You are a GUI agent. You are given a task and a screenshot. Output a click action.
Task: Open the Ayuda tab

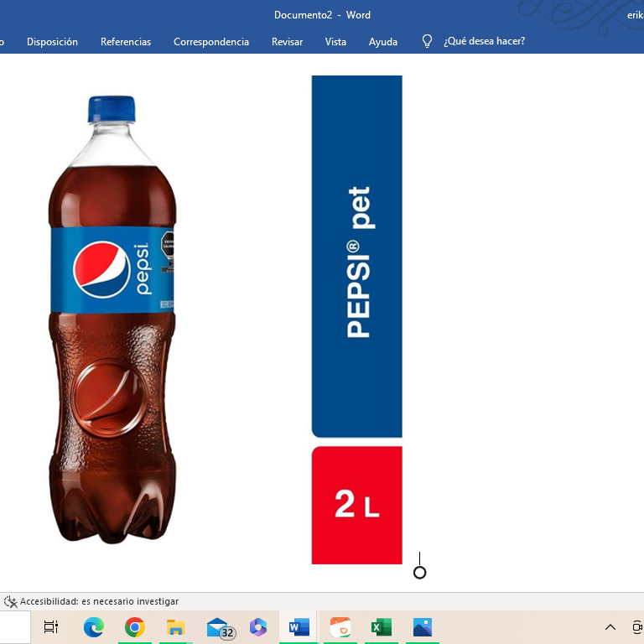click(x=382, y=42)
